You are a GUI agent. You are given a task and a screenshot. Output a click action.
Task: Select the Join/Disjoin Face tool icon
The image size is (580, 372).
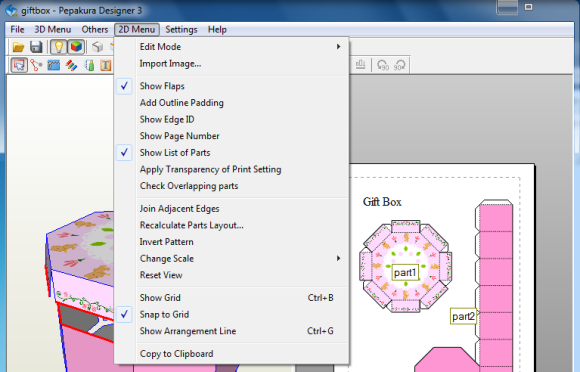pos(36,65)
